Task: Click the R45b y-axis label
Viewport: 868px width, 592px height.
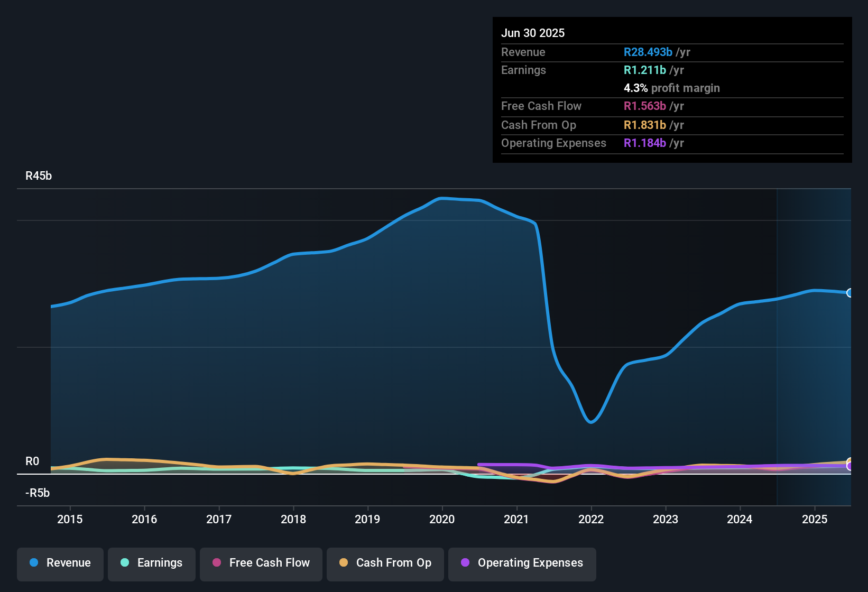Action: point(39,176)
